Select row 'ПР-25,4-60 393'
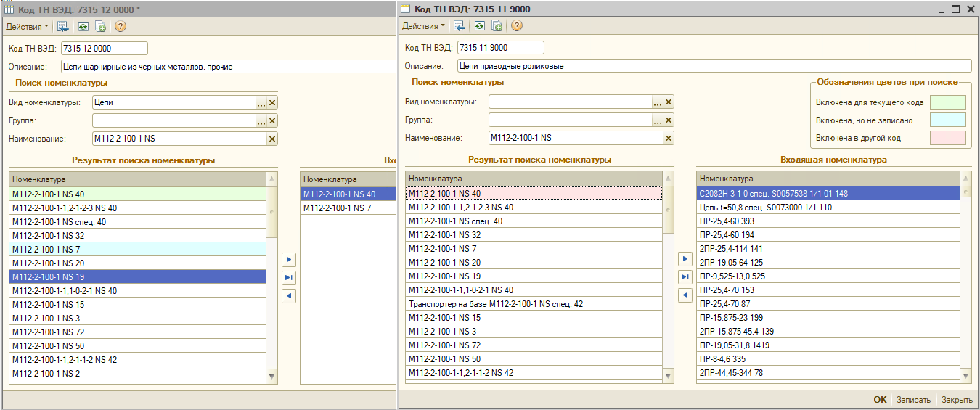 tap(828, 221)
